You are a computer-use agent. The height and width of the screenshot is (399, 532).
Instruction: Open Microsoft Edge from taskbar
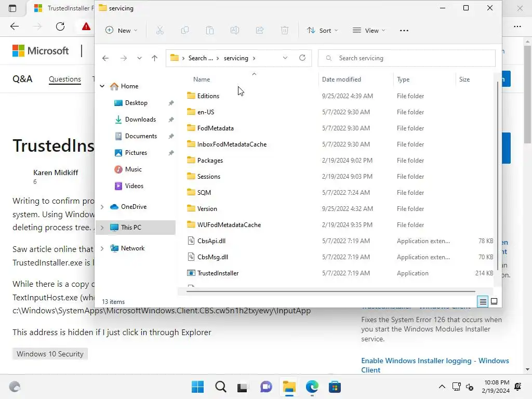312,387
